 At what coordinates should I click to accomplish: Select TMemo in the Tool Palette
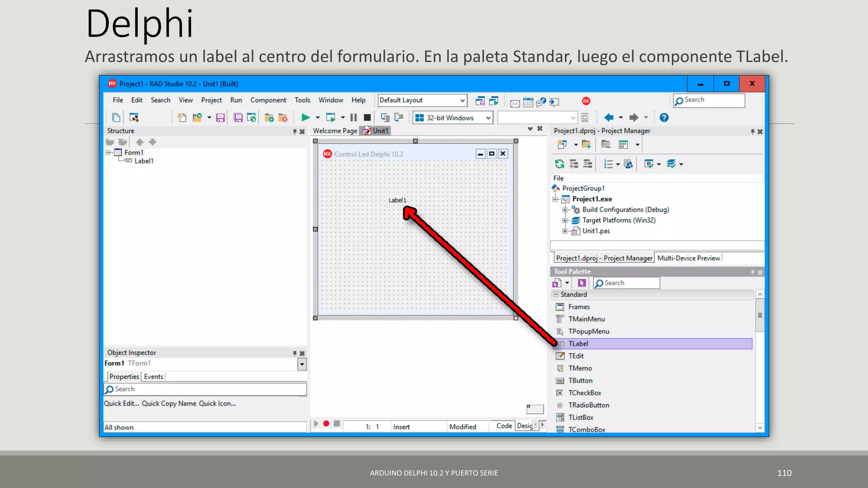click(580, 368)
